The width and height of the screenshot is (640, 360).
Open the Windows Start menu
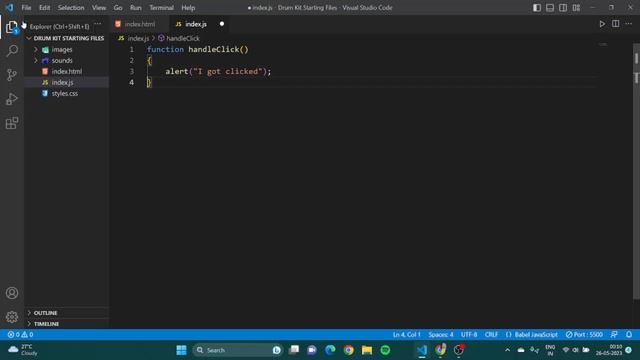[x=181, y=350]
